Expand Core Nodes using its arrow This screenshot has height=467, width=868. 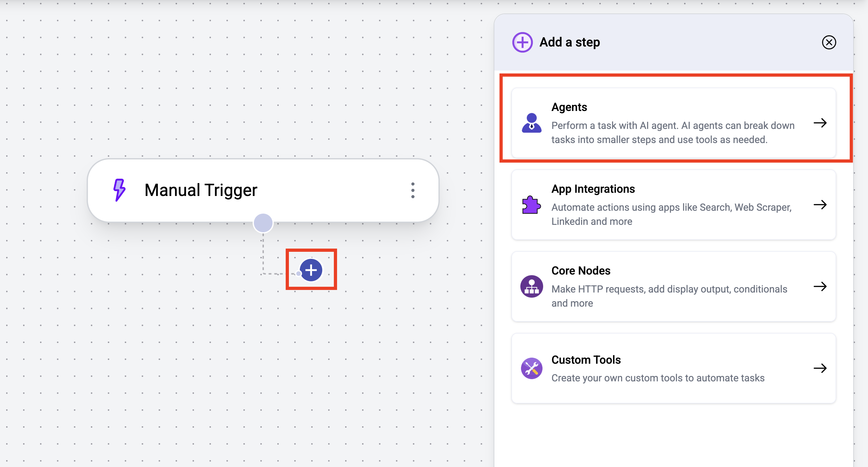coord(820,286)
